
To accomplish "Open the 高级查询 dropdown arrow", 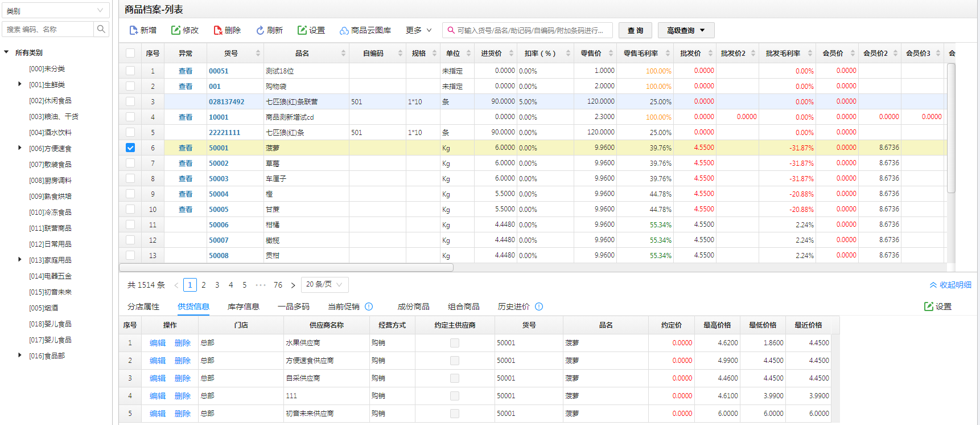I will (x=702, y=30).
